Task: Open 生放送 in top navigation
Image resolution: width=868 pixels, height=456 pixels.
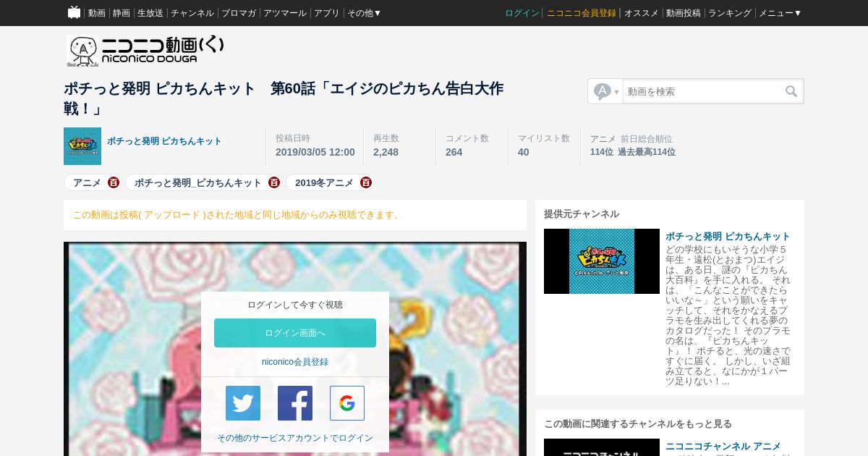Action: click(x=150, y=13)
